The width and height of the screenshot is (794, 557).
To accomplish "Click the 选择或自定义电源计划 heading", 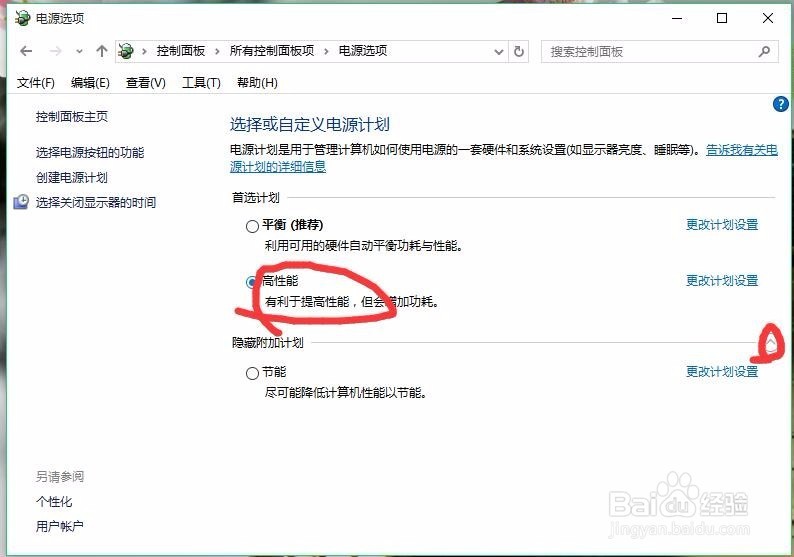I will 310,125.
